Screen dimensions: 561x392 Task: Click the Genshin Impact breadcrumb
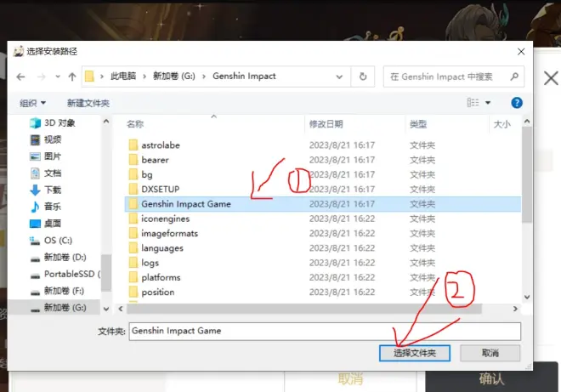(x=244, y=76)
